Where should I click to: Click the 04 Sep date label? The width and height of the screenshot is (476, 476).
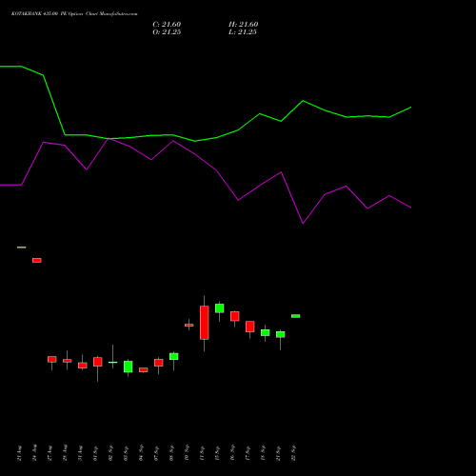pyautogui.click(x=141, y=453)
